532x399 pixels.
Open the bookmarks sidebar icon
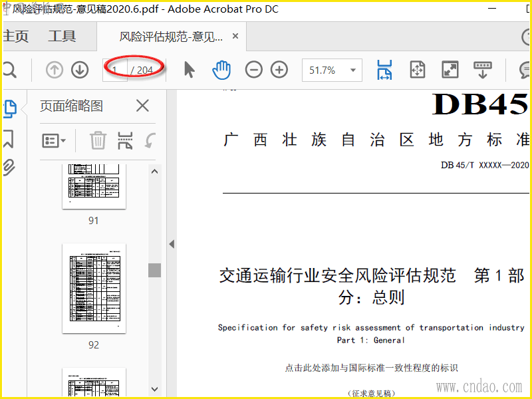9,139
